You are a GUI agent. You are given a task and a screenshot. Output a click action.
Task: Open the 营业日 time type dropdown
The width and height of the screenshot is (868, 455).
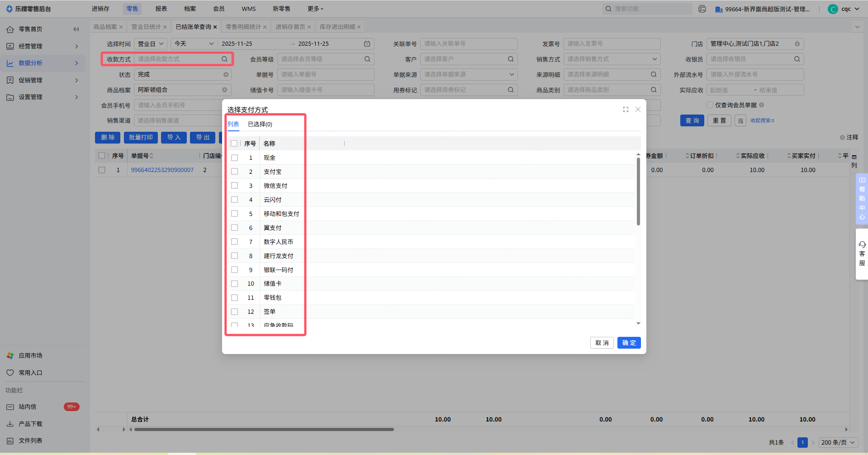[151, 44]
